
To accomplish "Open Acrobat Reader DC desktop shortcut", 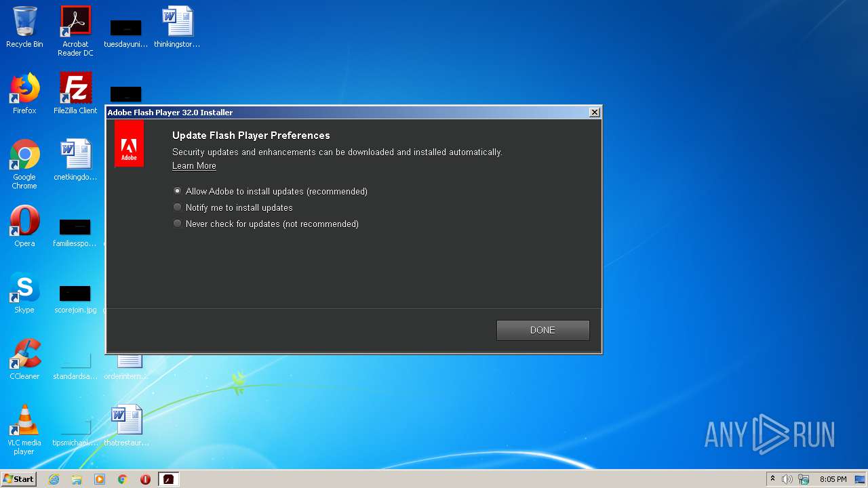I will [75, 31].
